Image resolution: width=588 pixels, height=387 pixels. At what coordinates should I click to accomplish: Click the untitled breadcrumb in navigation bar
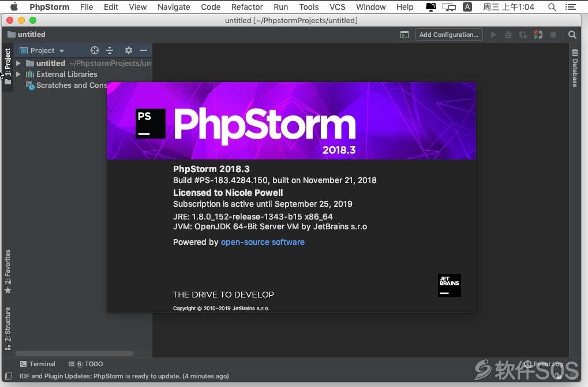[27, 35]
